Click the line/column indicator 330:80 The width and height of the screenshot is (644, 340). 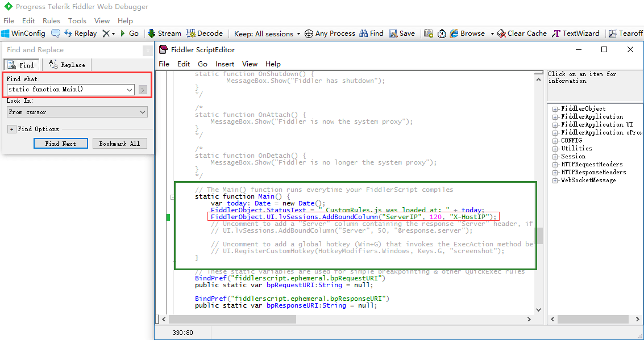(x=183, y=332)
